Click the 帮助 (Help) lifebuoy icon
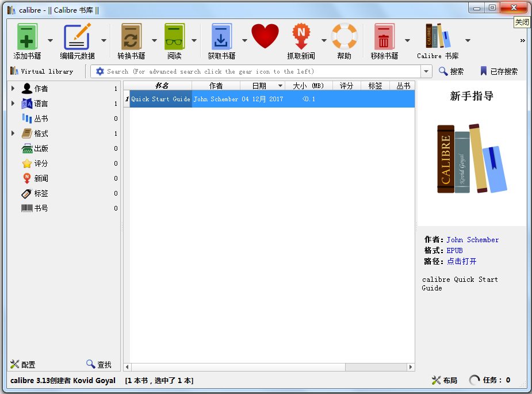532x394 pixels. point(344,36)
